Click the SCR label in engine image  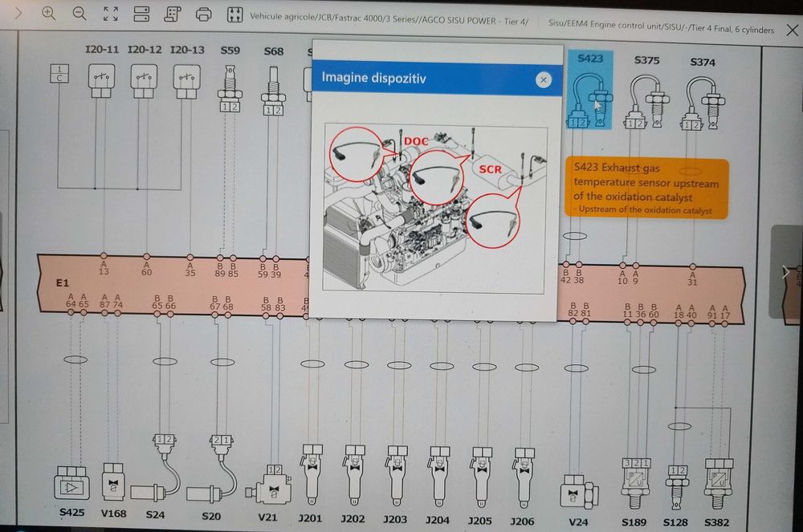491,169
